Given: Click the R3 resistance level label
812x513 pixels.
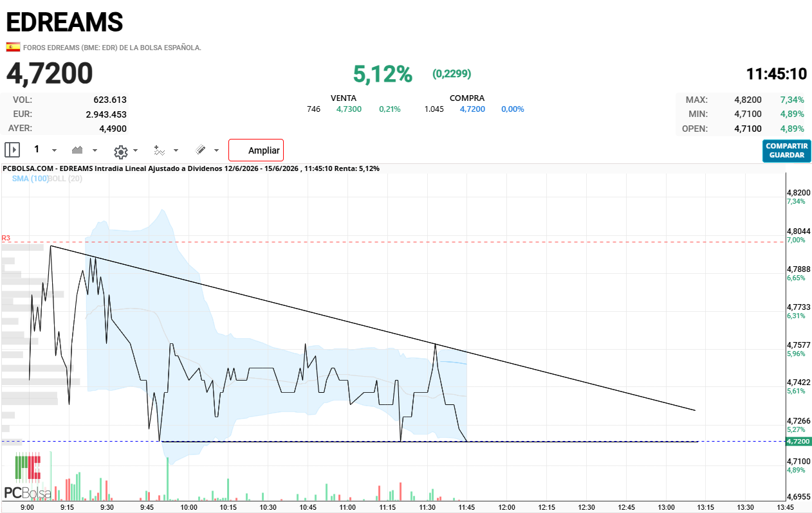Looking at the screenshot, I should tap(6, 238).
